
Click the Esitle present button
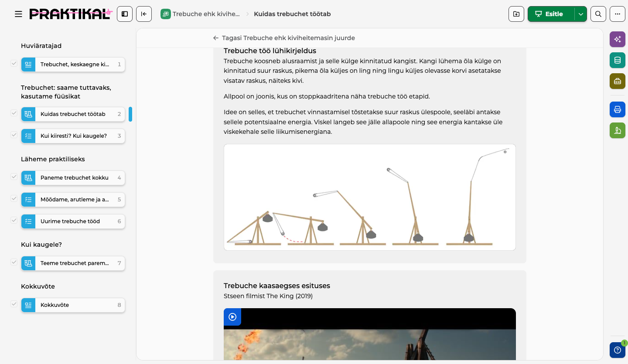551,14
